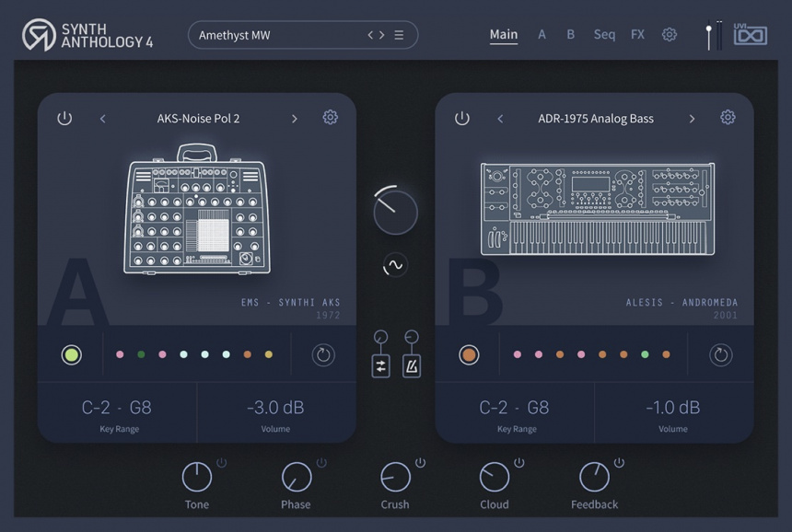Viewport: 792px width, 532px height.
Task: Enable the Tone effect power switch
Action: coord(221,462)
